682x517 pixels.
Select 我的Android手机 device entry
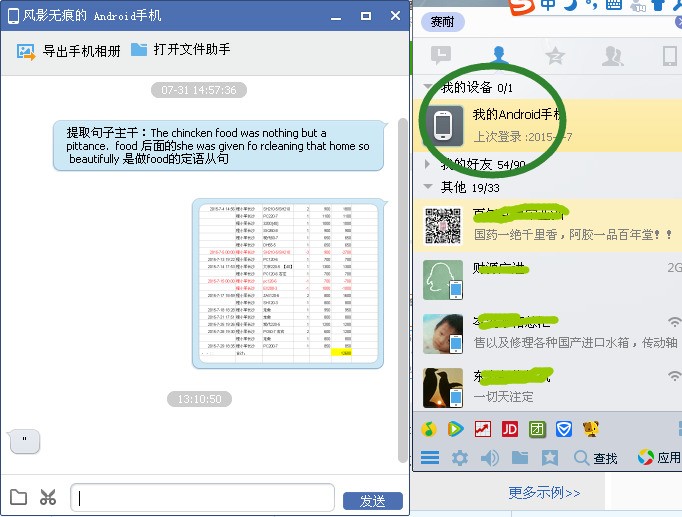[x=548, y=125]
